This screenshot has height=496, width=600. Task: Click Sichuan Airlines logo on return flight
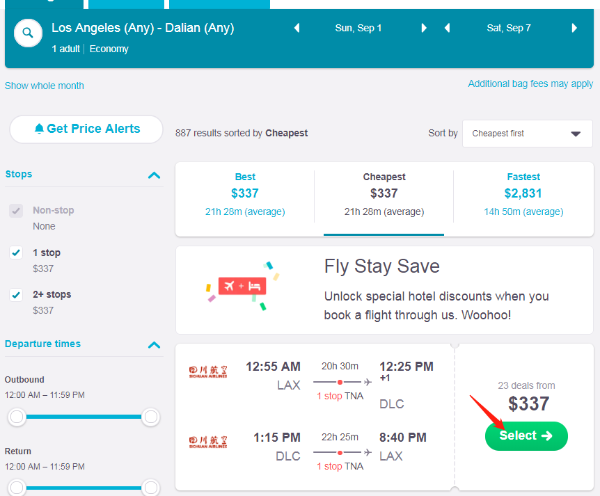(x=210, y=441)
